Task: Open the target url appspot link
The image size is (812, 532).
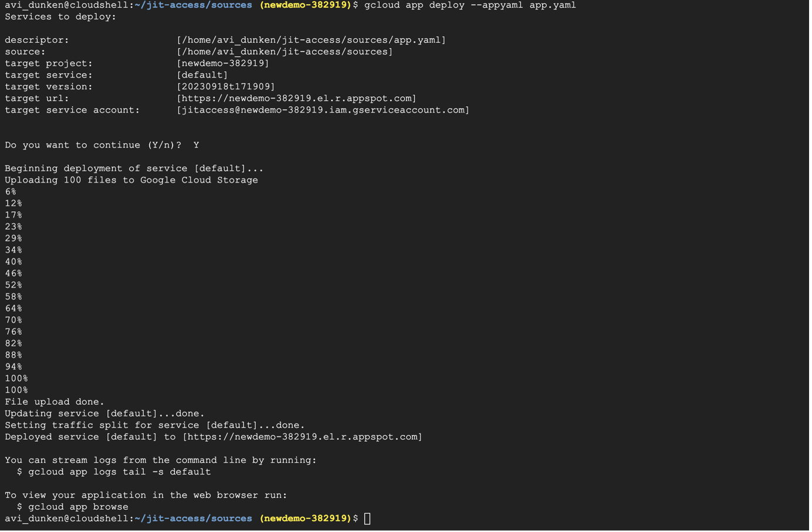Action: coord(296,99)
